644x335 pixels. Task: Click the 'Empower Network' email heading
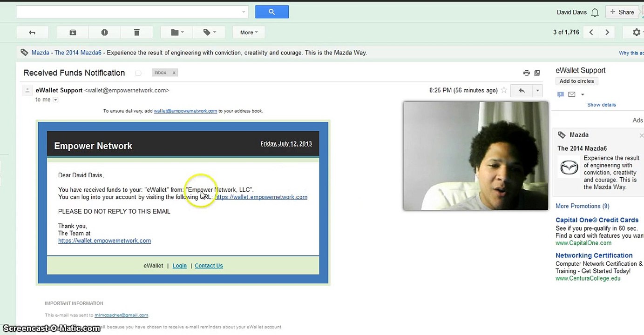point(93,146)
